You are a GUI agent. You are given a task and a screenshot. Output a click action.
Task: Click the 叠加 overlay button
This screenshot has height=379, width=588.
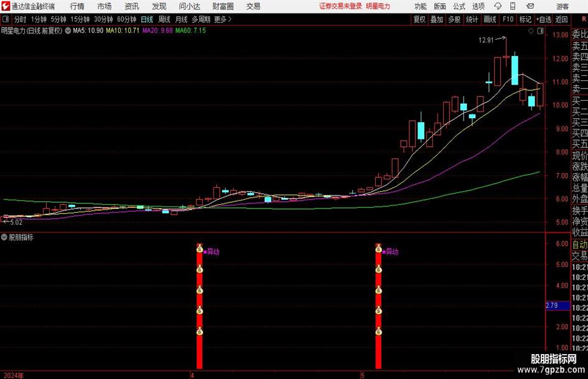tap(437, 19)
